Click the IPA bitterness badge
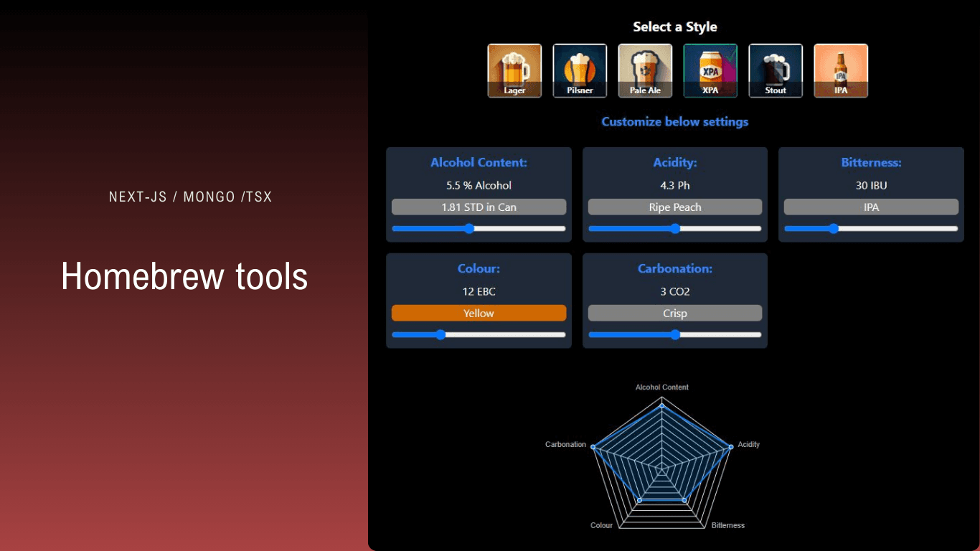 coord(871,207)
